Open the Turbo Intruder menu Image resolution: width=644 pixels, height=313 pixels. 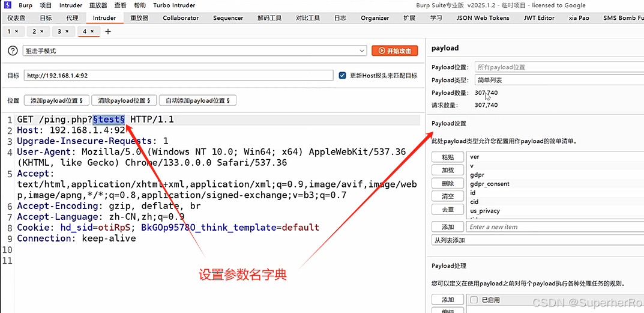[174, 5]
